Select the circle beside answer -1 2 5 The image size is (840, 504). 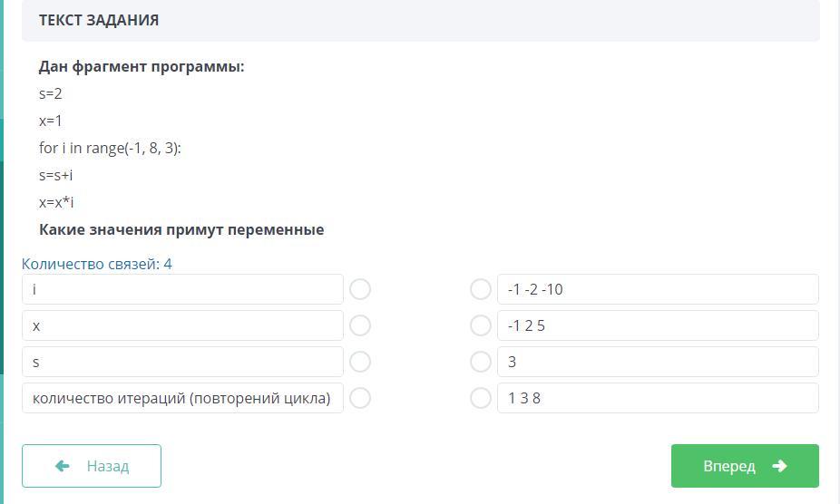(481, 325)
